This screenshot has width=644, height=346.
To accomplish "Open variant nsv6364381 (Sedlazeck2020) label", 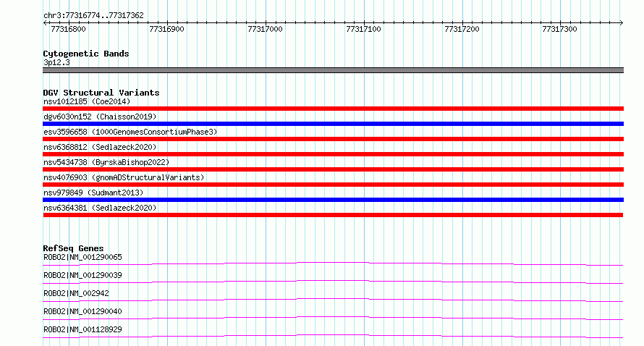I will coord(100,208).
